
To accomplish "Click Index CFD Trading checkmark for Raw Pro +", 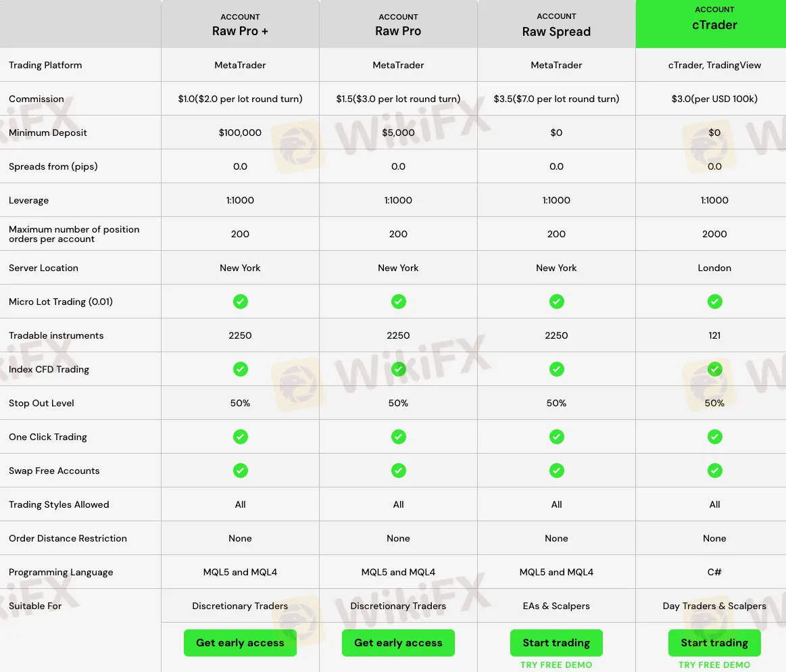I will click(x=240, y=369).
